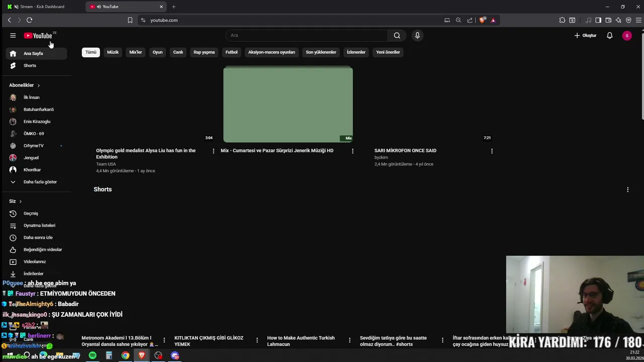Select Son yüklenenler filter chip
Screen dimensions: 644x362
coord(321,52)
